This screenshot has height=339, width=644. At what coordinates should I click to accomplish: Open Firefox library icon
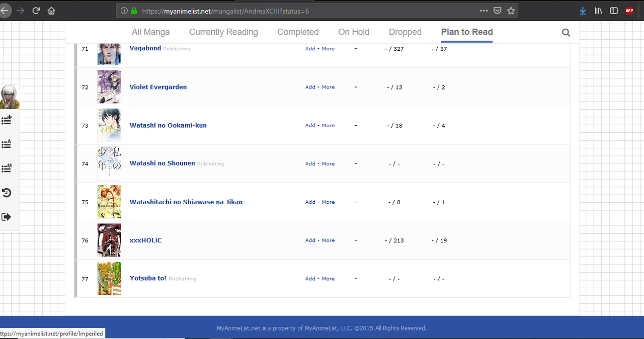click(598, 11)
